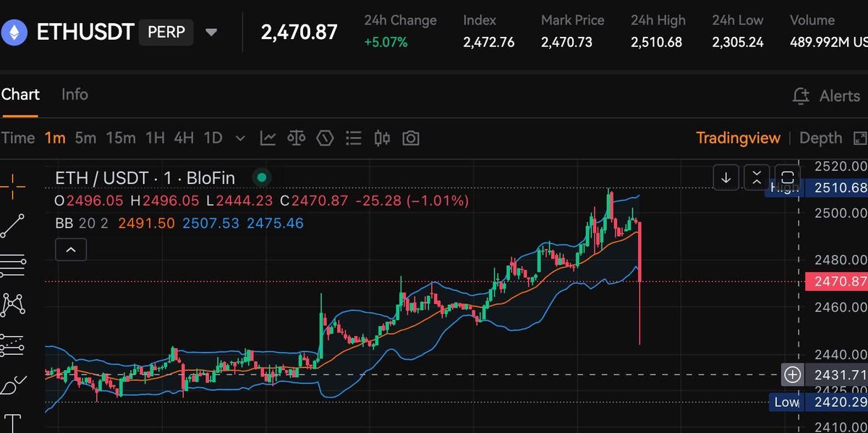The height and width of the screenshot is (433, 868).
Task: Toggle the green market status dot
Action: (x=262, y=177)
